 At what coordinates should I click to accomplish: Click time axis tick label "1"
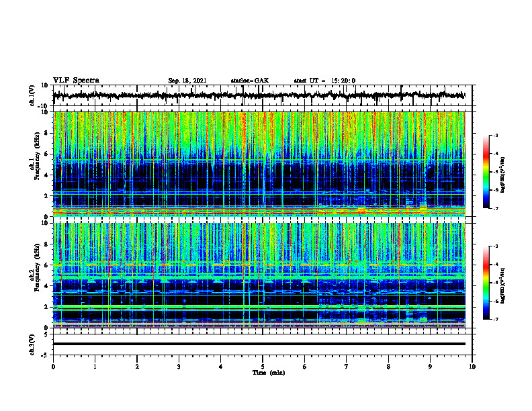click(95, 367)
